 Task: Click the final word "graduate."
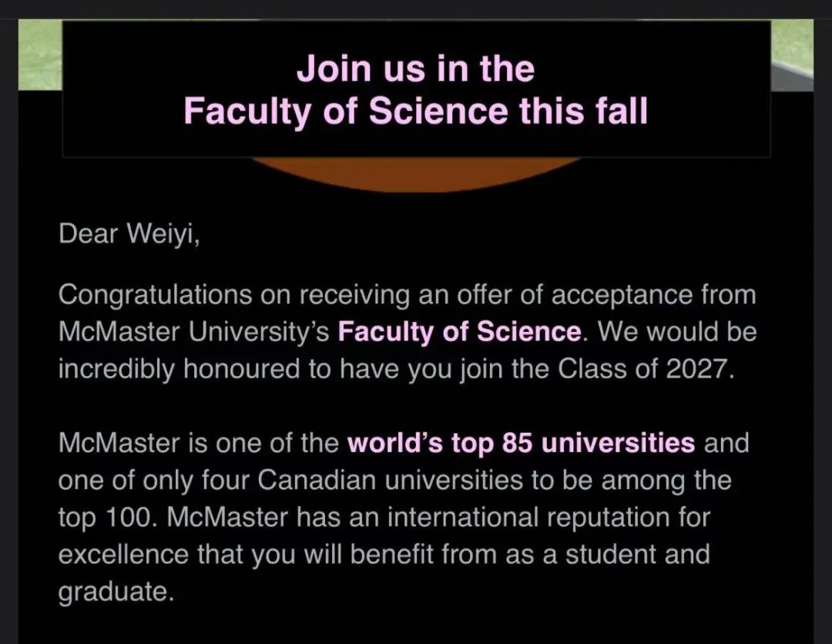116,592
